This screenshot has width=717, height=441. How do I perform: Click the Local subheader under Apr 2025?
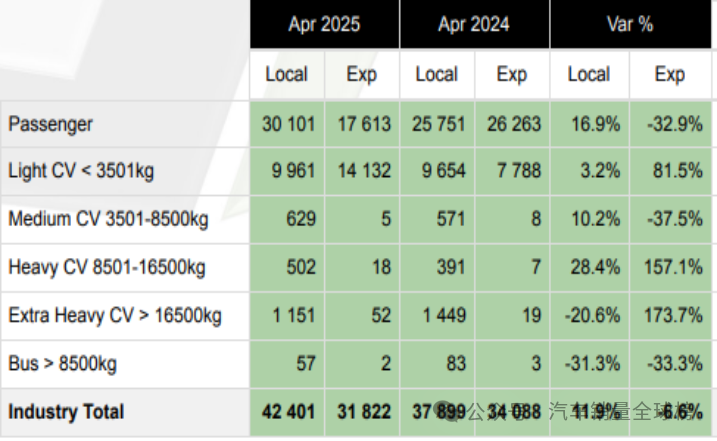[287, 74]
